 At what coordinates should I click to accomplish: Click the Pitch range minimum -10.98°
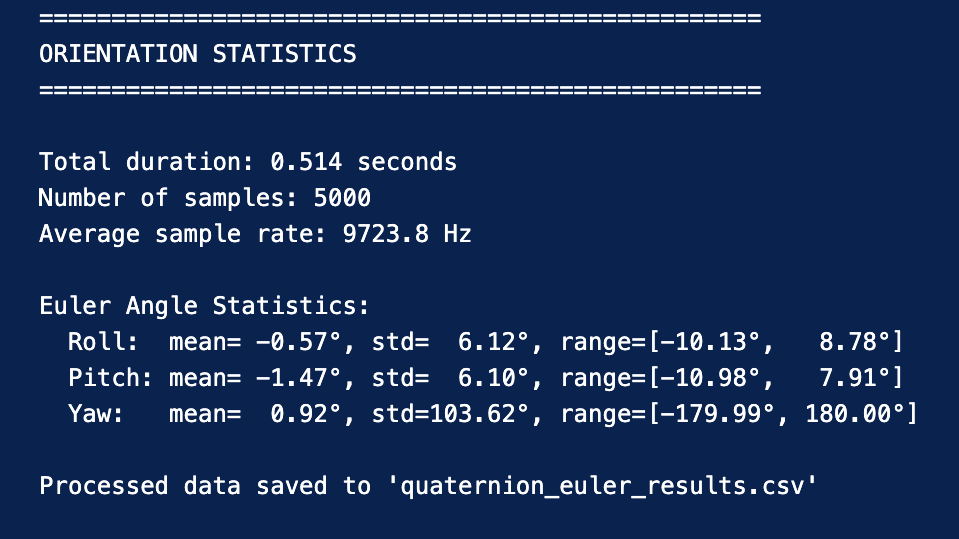click(710, 379)
